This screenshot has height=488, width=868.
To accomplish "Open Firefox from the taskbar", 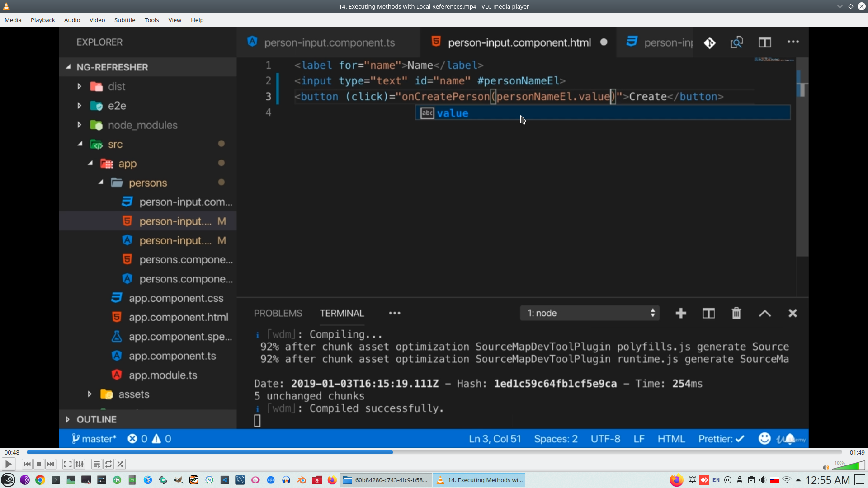I will (x=332, y=480).
